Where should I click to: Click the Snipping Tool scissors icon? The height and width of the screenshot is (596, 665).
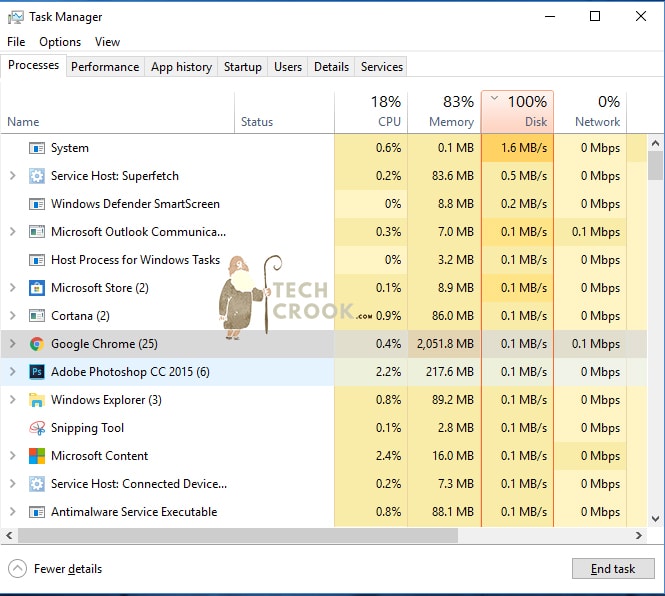tap(37, 428)
